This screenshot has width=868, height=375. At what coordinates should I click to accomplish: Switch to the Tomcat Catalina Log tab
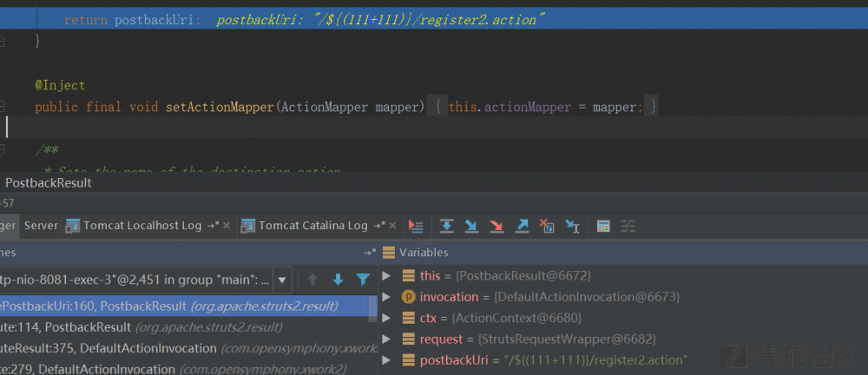[x=312, y=226]
